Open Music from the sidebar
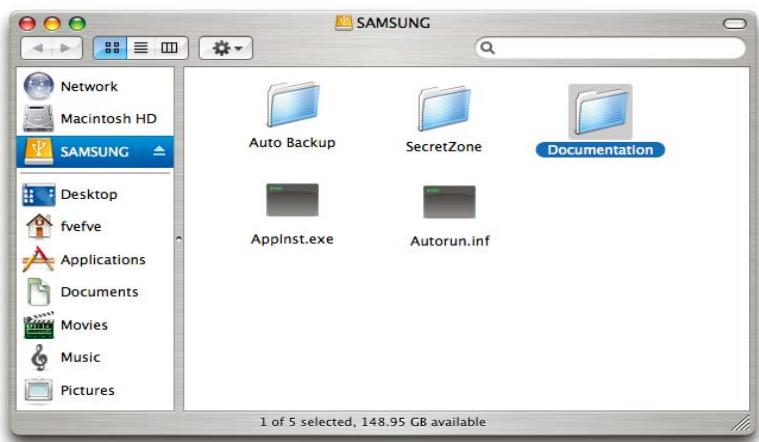 click(x=95, y=357)
